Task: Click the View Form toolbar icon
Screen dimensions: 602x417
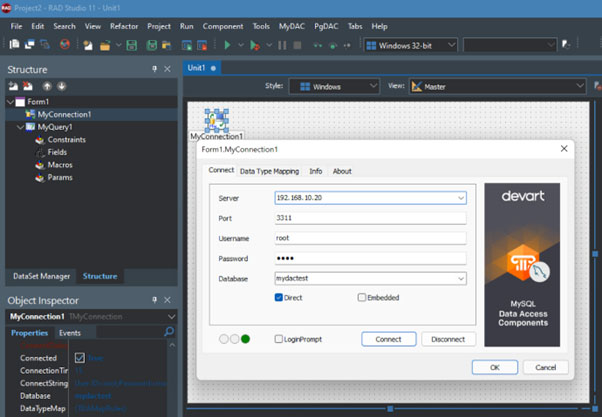Action: point(30,45)
